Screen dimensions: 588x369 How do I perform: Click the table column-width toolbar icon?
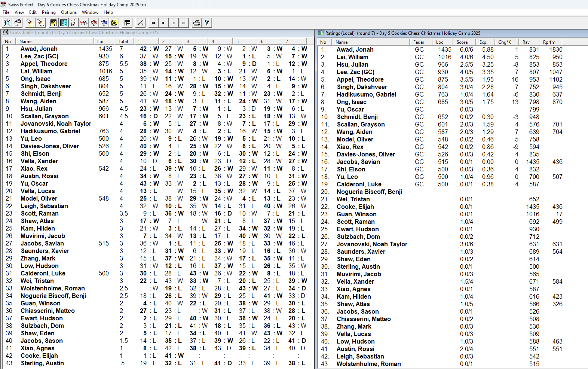tap(128, 23)
